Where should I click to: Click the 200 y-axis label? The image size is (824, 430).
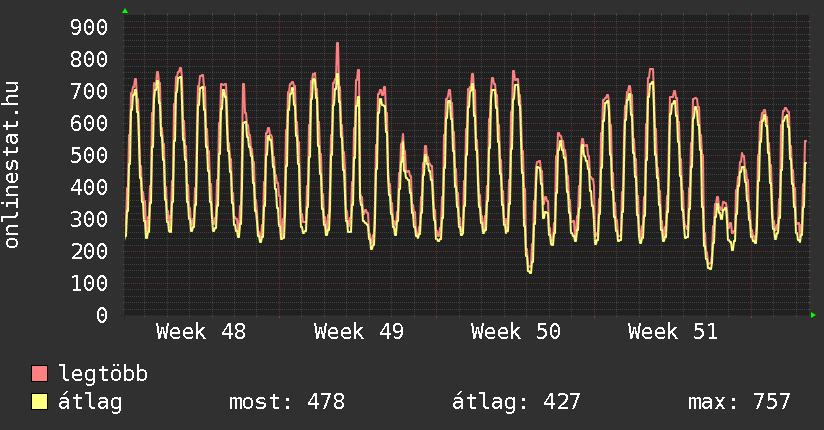pos(89,251)
